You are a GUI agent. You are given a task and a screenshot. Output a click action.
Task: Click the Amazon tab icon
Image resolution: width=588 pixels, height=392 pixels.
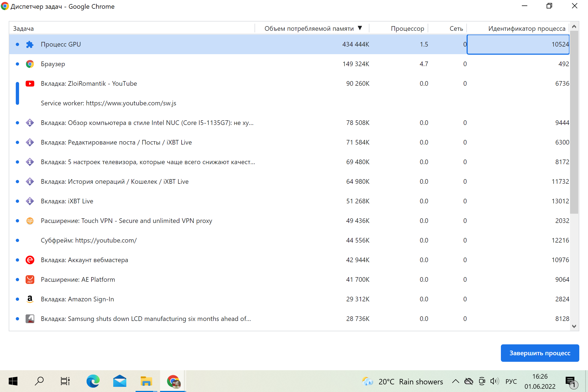pyautogui.click(x=30, y=299)
